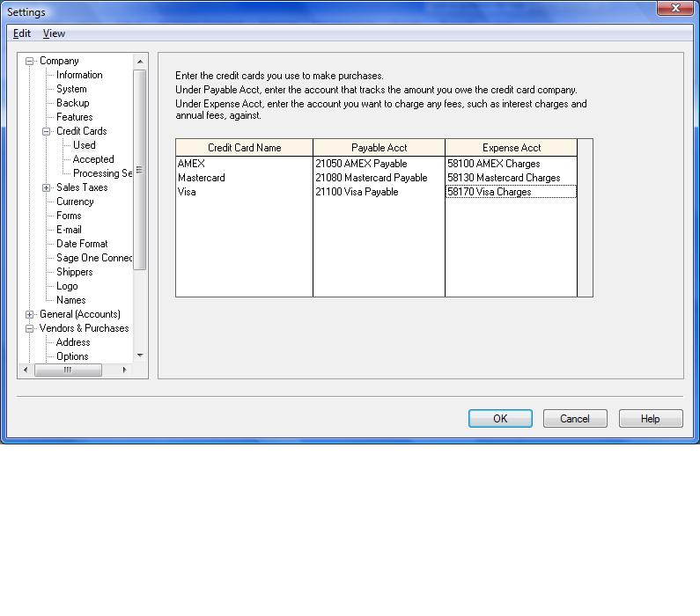Select Used under Credit Cards
The width and height of the screenshot is (700, 616).
coord(85,145)
